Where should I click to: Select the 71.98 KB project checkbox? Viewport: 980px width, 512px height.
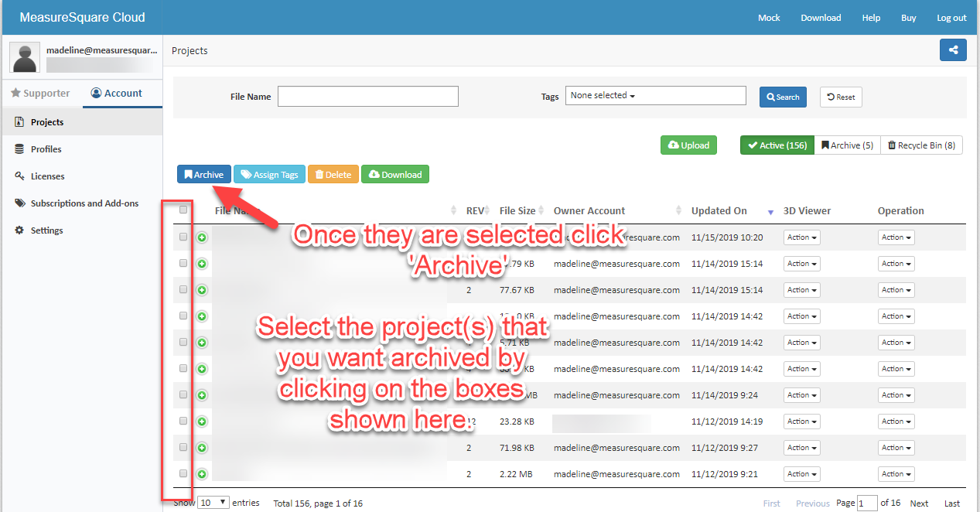coord(183,447)
